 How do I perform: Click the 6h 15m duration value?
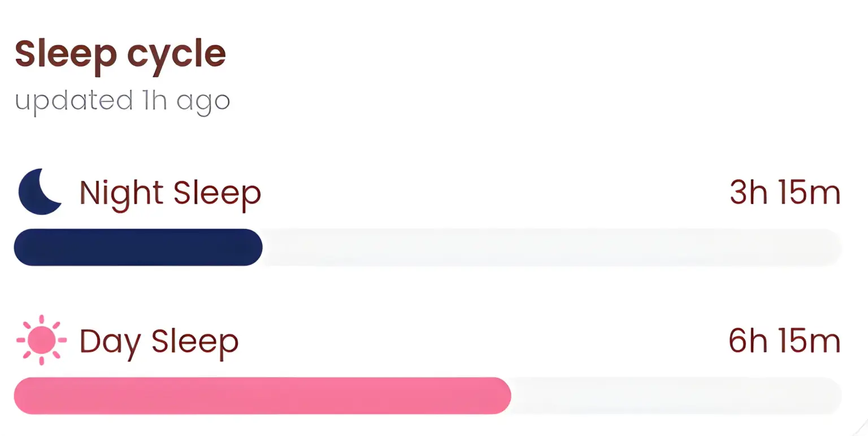tap(784, 340)
